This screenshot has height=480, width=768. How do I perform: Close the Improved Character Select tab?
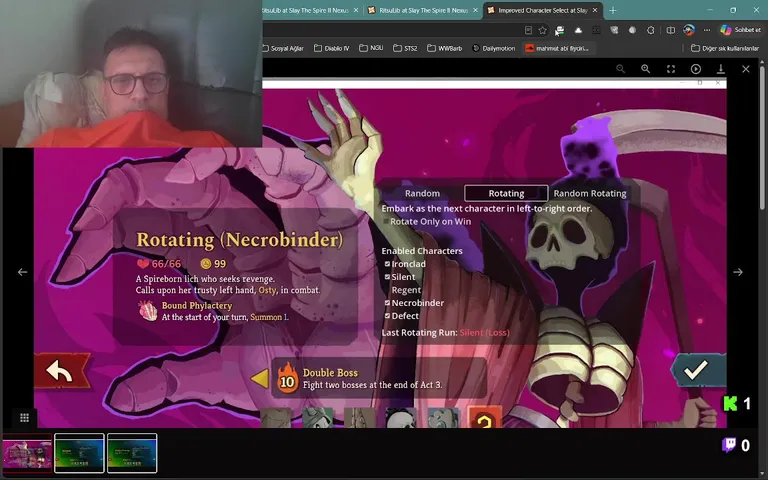point(595,10)
